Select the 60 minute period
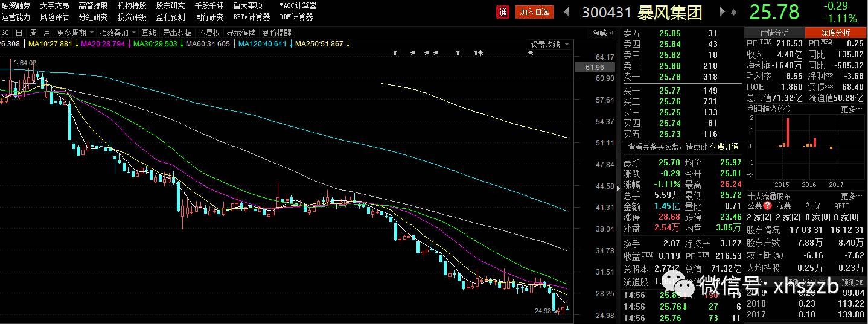This screenshot has height=324, width=868. pos(5,33)
